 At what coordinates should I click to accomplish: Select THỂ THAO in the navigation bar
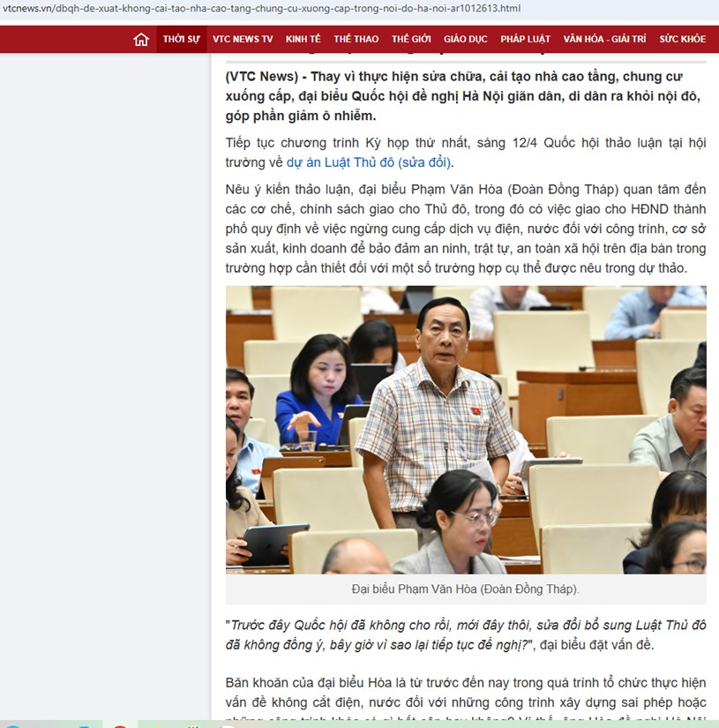pos(356,40)
